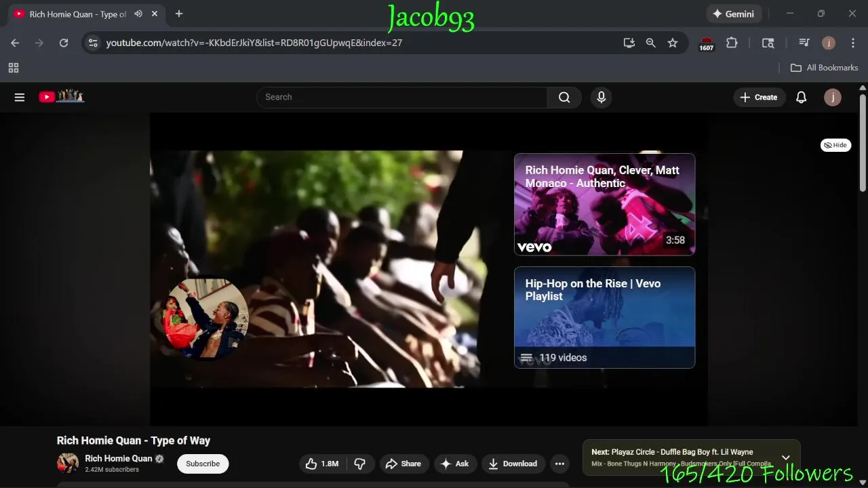This screenshot has width=868, height=488.
Task: Open the extension showing 1607 badge
Action: click(x=707, y=44)
